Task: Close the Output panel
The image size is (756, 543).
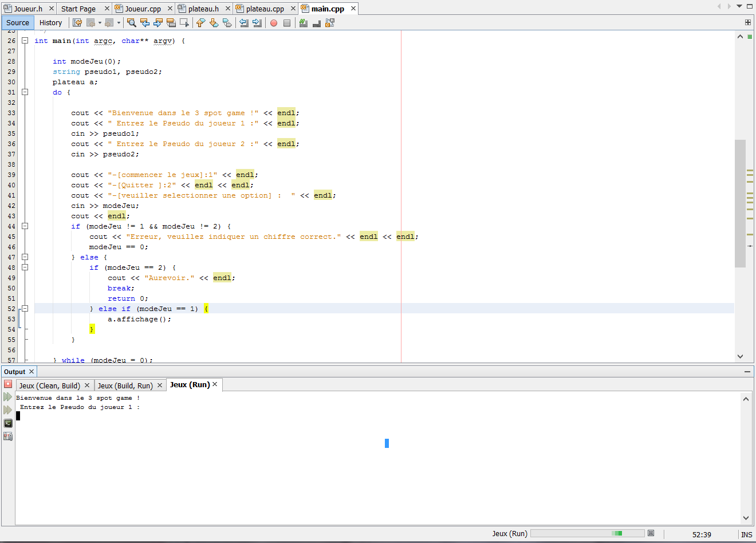Action: click(31, 372)
